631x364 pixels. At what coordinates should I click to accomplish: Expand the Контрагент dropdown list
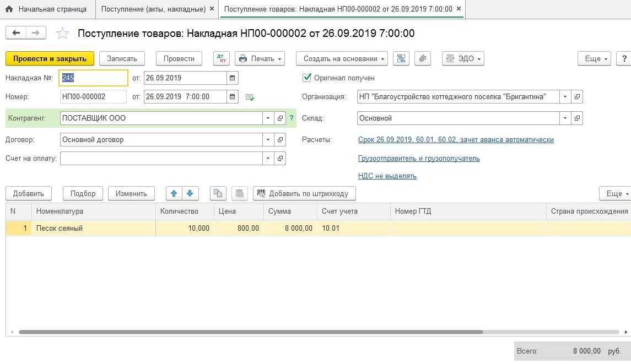tap(268, 118)
